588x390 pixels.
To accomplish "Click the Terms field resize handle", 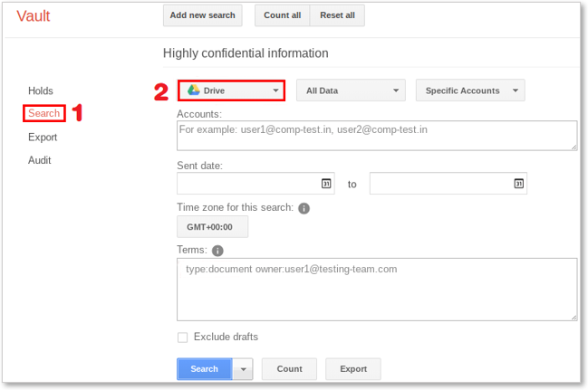I will 574,318.
